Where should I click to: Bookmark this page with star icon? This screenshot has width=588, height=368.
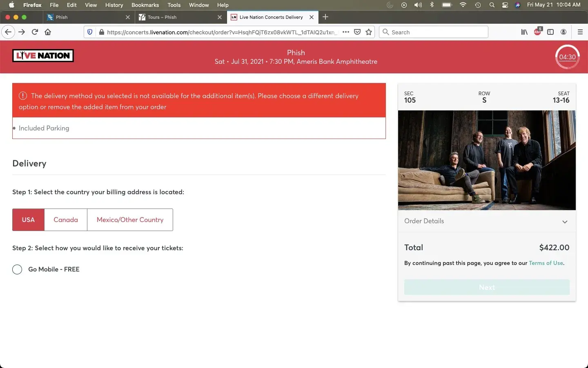pos(369,32)
